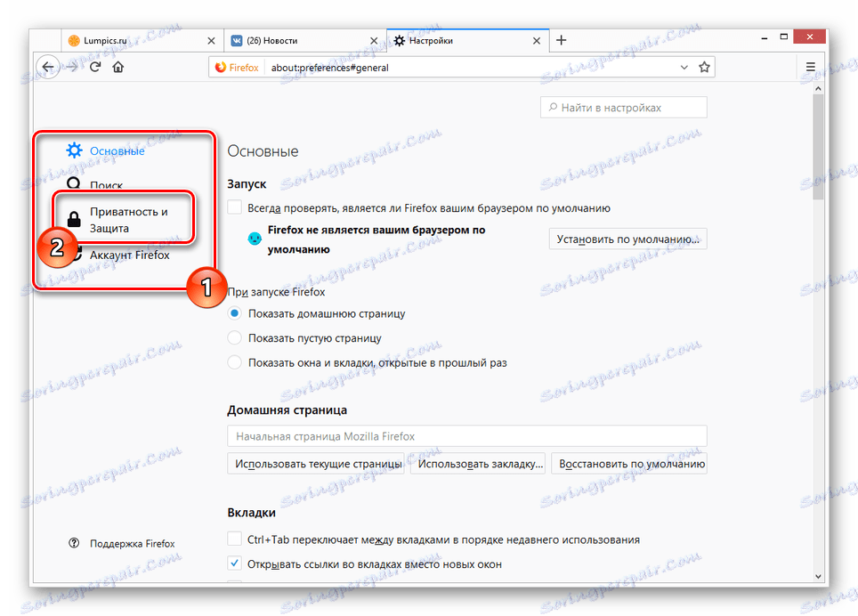This screenshot has height=616, width=858.
Task: Enable always checking default browser checkbox
Action: pyautogui.click(x=234, y=207)
